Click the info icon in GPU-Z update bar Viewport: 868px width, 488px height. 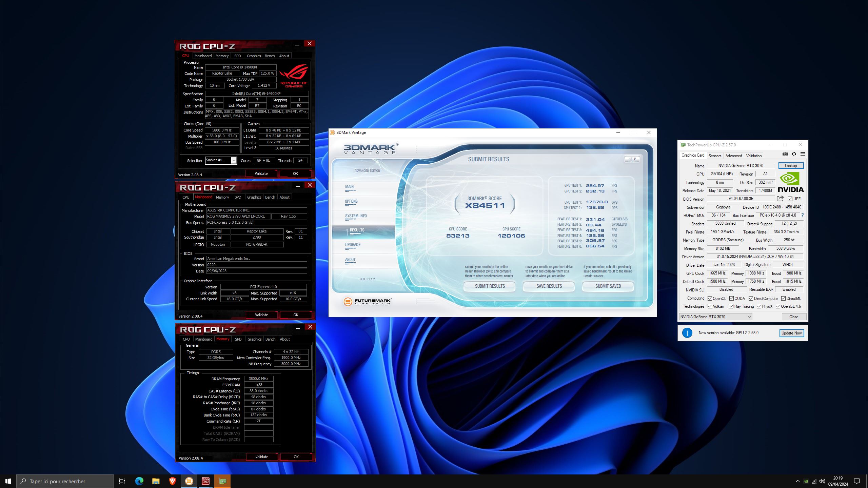click(687, 333)
